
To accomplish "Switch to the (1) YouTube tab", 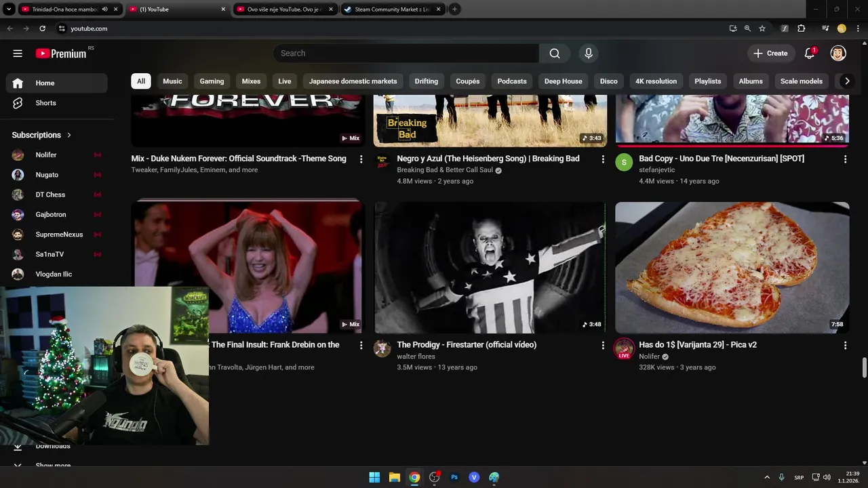I will point(178,9).
